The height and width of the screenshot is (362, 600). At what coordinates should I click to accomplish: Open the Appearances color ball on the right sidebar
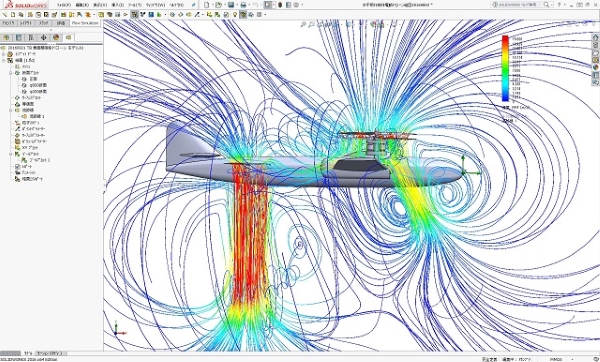tap(595, 67)
